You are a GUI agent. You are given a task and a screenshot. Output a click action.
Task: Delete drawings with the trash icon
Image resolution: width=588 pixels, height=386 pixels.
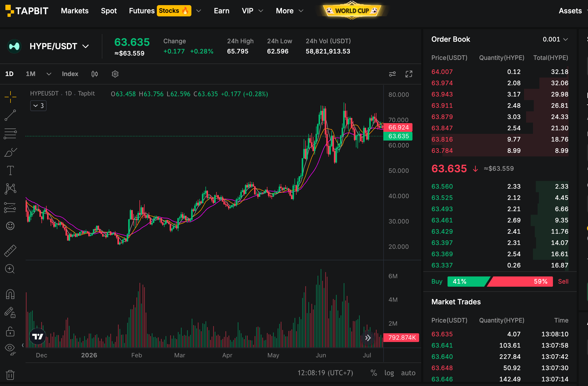pos(10,375)
